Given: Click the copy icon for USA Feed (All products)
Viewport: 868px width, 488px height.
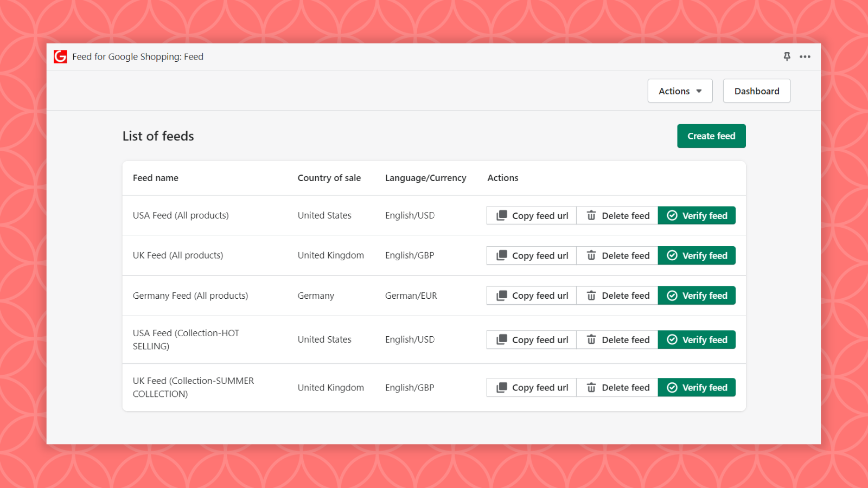Looking at the screenshot, I should click(501, 215).
